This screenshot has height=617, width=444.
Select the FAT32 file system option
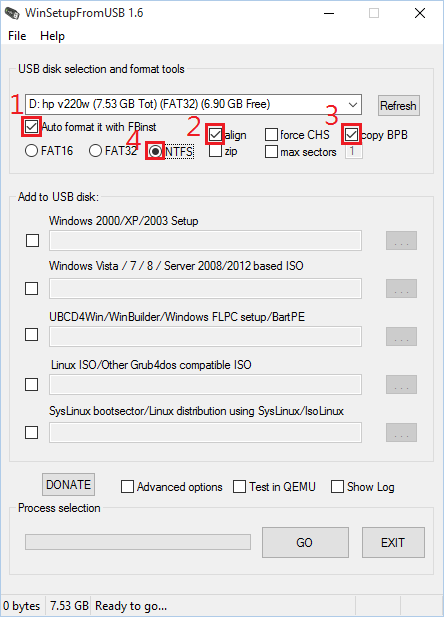(x=95, y=151)
